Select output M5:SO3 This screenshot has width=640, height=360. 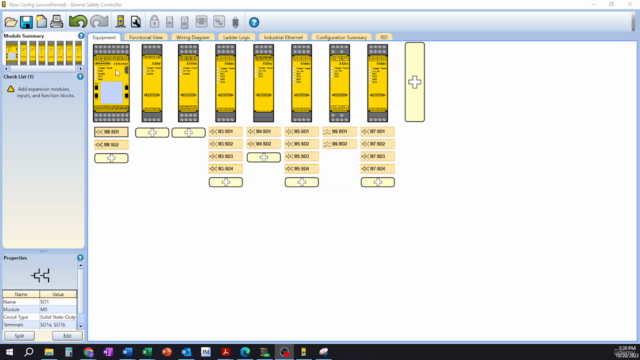point(302,156)
